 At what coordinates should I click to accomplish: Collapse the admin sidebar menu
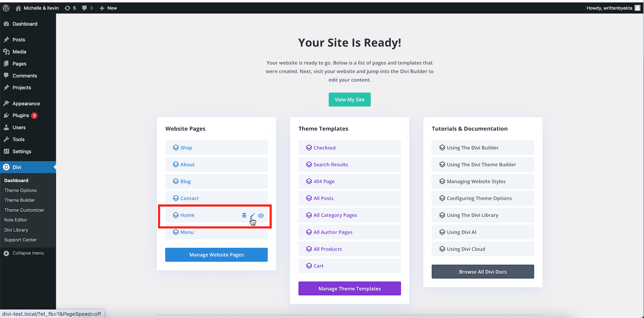(24, 253)
